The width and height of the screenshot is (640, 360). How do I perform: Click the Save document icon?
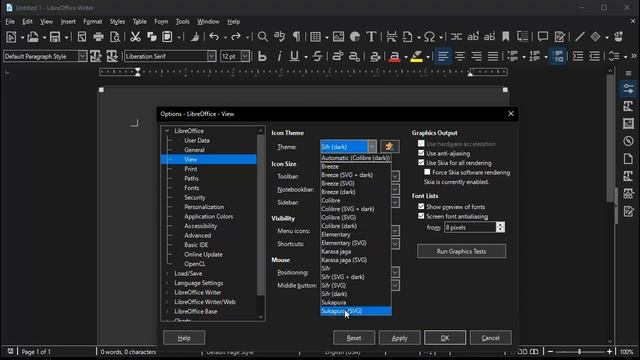tap(55, 37)
